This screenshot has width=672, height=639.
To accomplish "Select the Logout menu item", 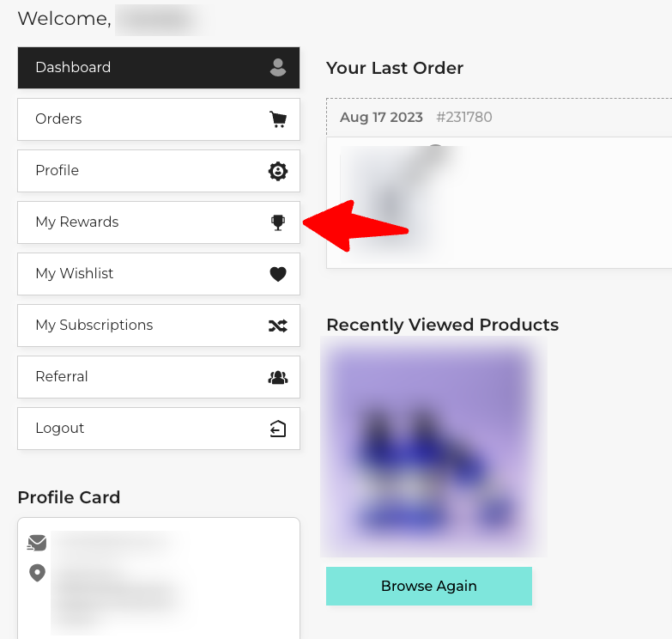I will pos(159,429).
